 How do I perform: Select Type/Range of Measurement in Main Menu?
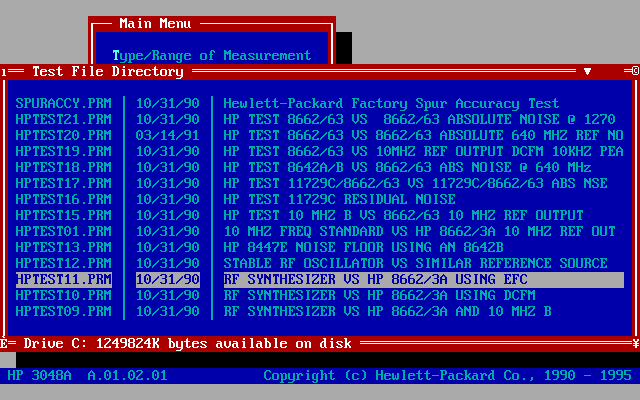point(212,56)
